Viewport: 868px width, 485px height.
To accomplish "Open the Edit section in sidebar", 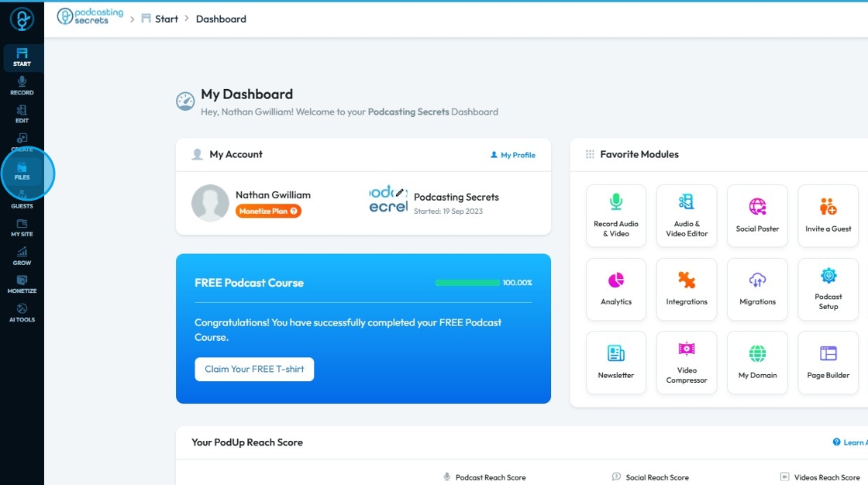I will (x=22, y=114).
